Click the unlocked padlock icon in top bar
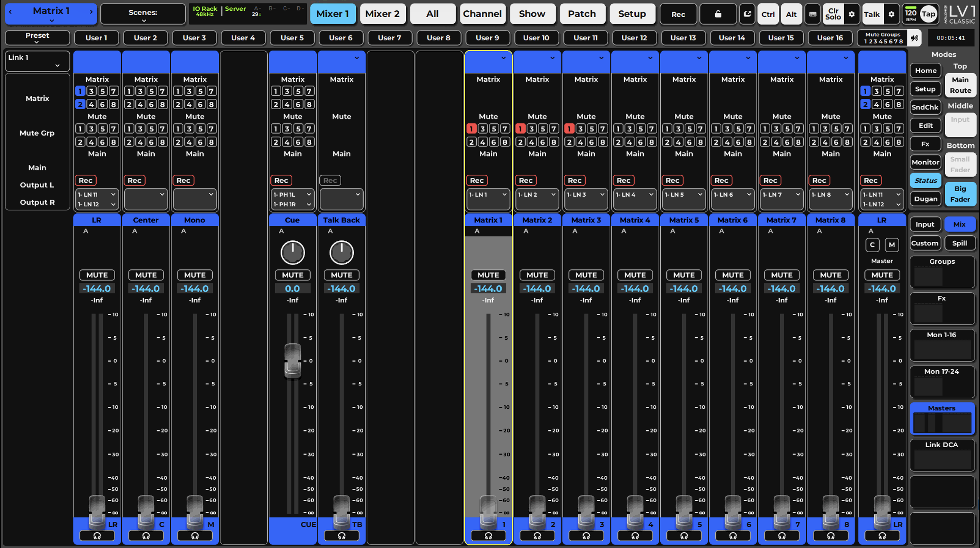The image size is (980, 548). [718, 14]
